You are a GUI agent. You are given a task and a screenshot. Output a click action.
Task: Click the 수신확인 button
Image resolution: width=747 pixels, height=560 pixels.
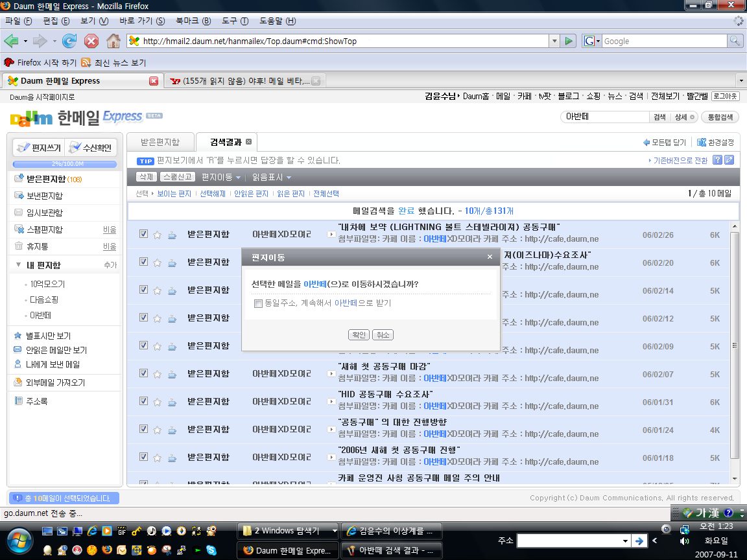pyautogui.click(x=91, y=148)
